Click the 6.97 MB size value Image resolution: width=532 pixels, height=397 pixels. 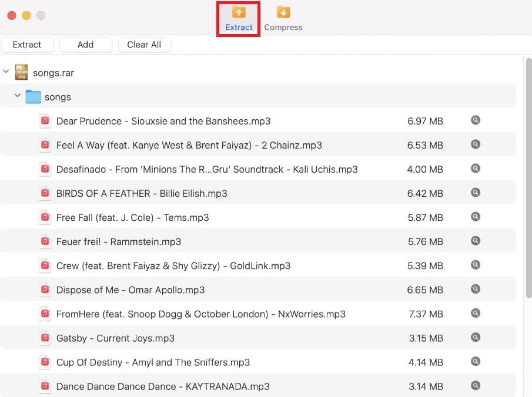point(426,121)
